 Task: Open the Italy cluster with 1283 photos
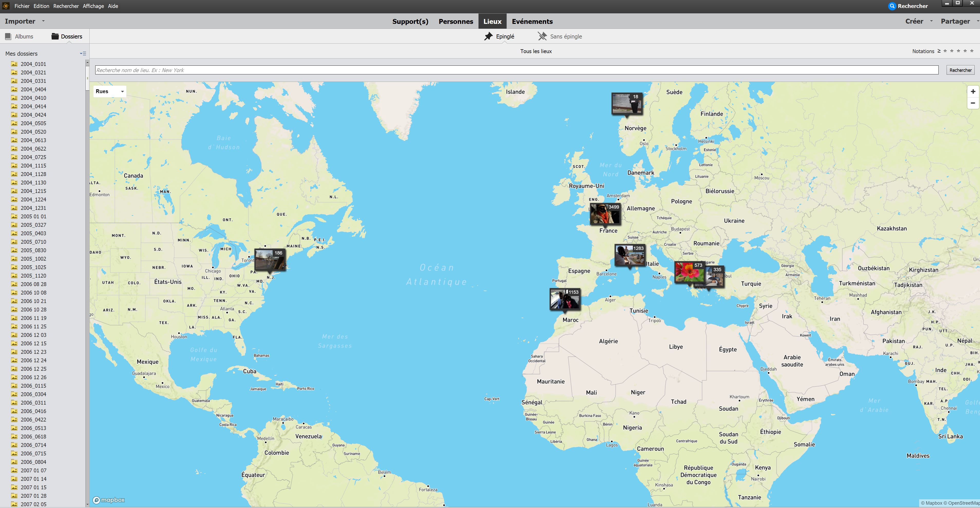click(630, 255)
